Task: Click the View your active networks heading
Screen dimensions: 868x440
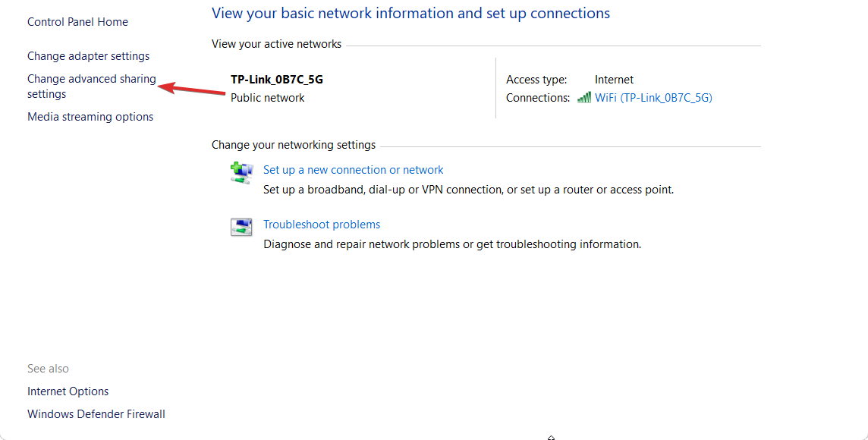Action: coord(276,43)
